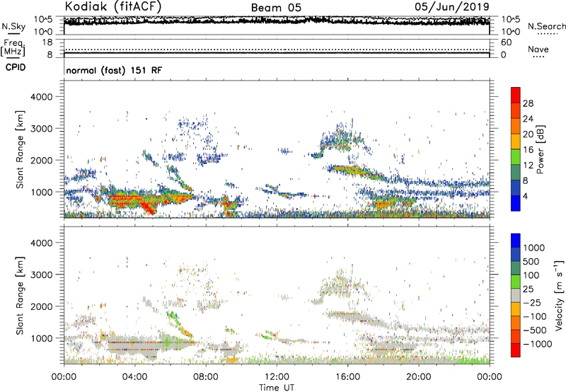Click the 'Velocity [m s⁻¹]' colorbar label

559,295
